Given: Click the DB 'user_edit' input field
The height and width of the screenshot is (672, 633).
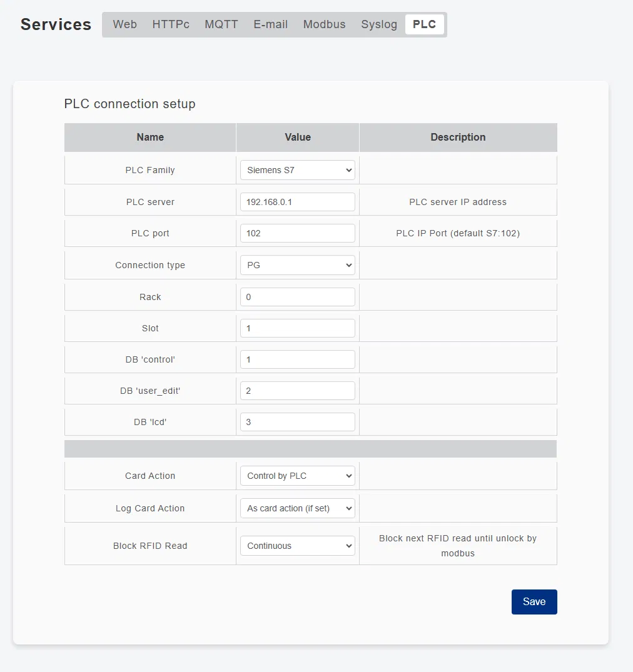Looking at the screenshot, I should click(x=298, y=391).
